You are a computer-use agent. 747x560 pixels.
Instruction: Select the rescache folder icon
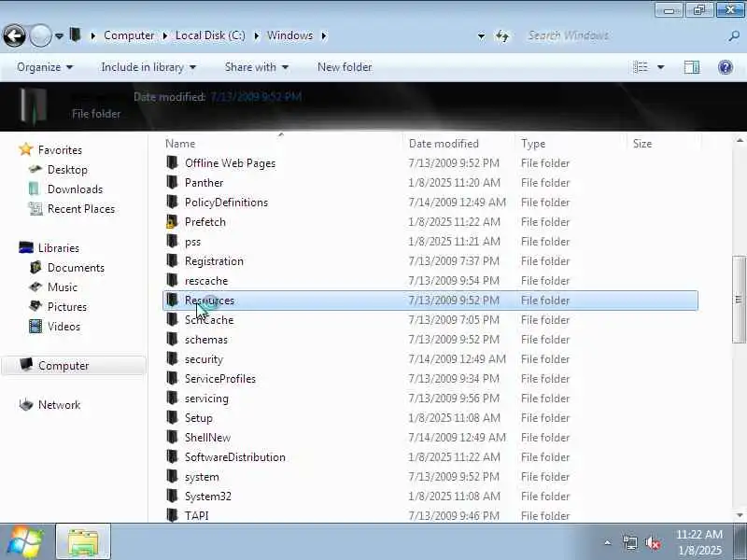pyautogui.click(x=172, y=280)
